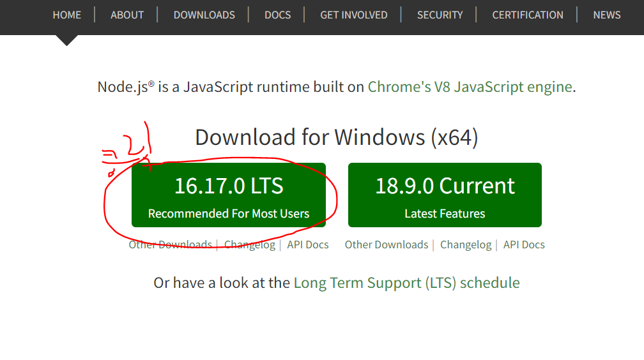
Task: Open the GET INVOLVED section
Action: [x=354, y=15]
